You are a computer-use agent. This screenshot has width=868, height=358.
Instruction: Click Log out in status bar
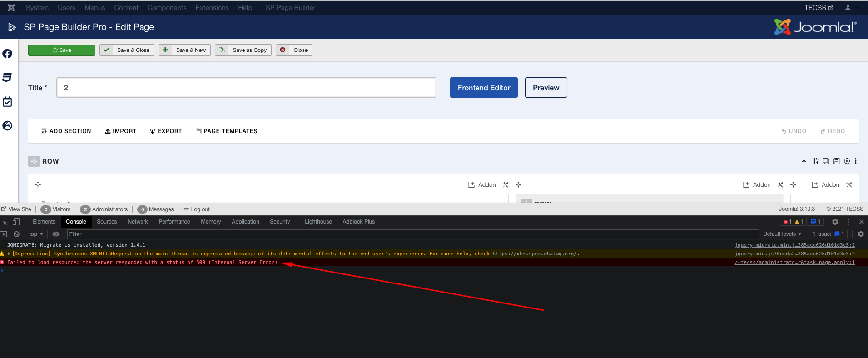pyautogui.click(x=197, y=209)
